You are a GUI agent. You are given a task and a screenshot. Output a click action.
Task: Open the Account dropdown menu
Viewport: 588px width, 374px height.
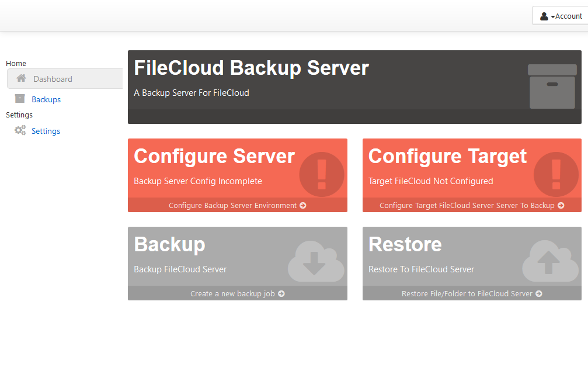point(561,16)
